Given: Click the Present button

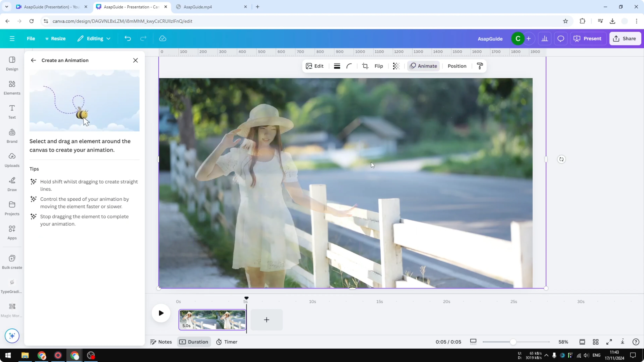Looking at the screenshot, I should (x=588, y=38).
